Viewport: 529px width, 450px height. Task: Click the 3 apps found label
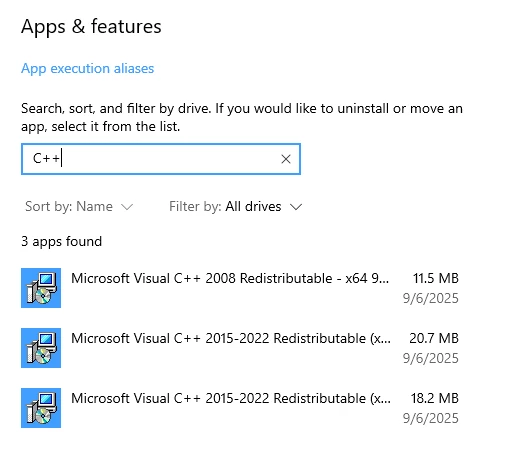(61, 242)
